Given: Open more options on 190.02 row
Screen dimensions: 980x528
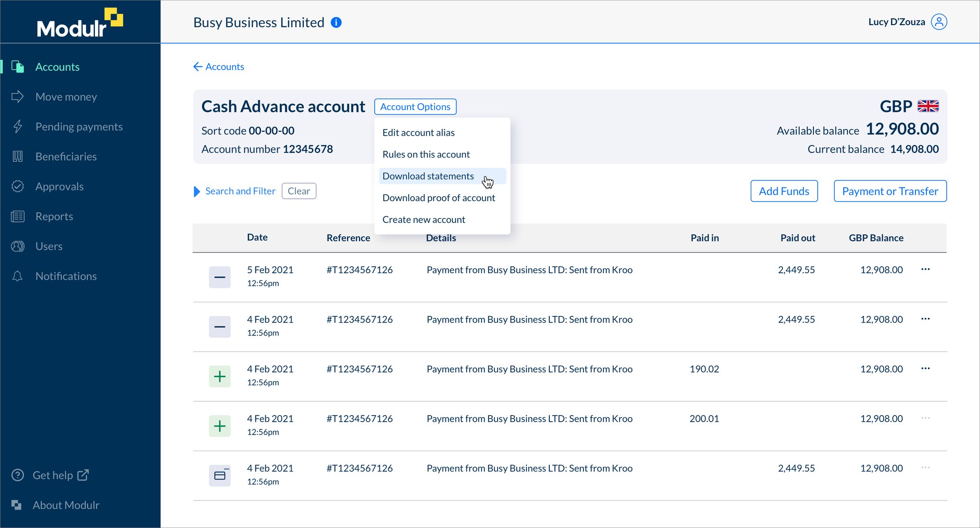Looking at the screenshot, I should pos(925,369).
